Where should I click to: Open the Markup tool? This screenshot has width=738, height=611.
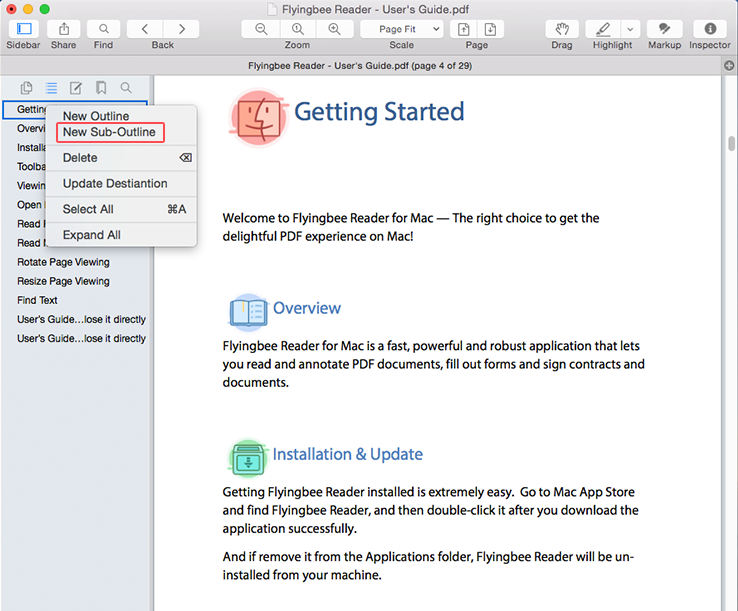[x=664, y=29]
